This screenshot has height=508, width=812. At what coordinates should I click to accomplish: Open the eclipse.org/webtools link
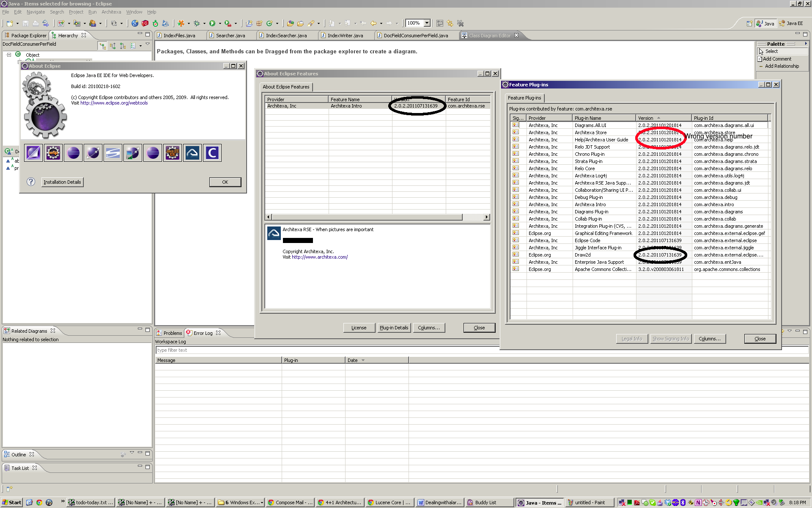point(114,103)
